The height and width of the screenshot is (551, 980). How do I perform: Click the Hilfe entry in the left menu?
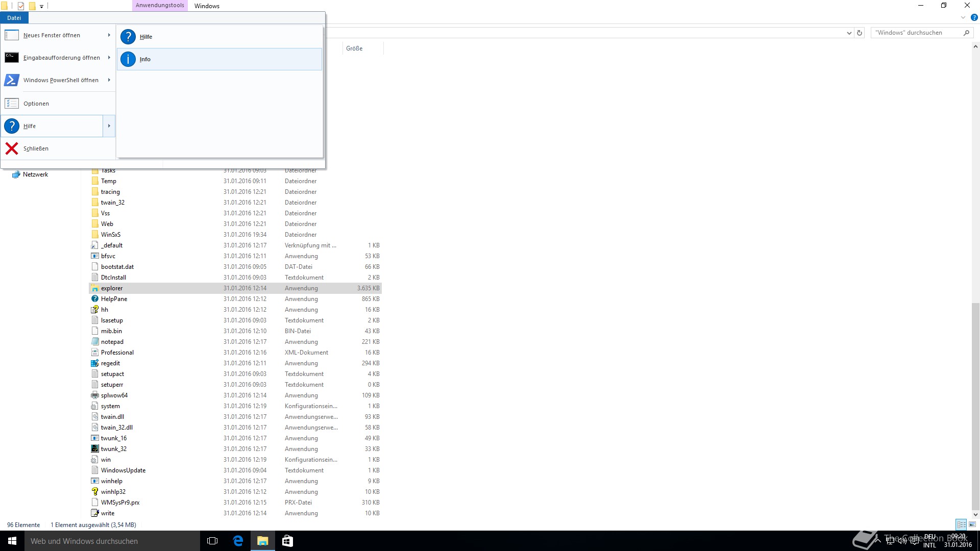pos(52,126)
